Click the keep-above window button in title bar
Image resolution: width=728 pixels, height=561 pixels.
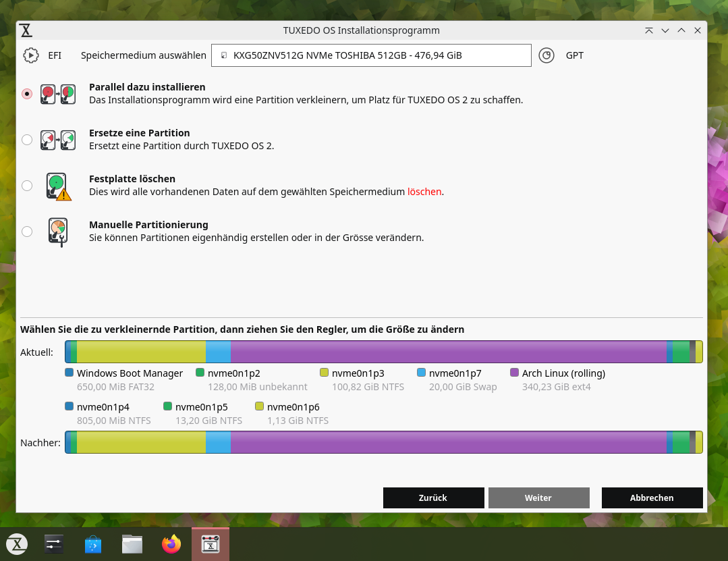tap(648, 30)
